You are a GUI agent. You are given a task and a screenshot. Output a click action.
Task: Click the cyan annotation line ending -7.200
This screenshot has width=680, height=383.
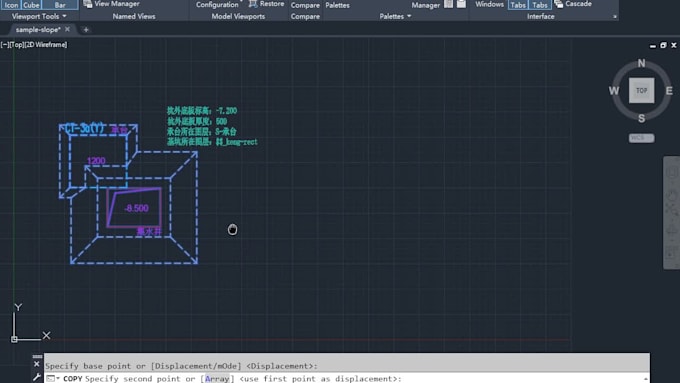click(202, 111)
